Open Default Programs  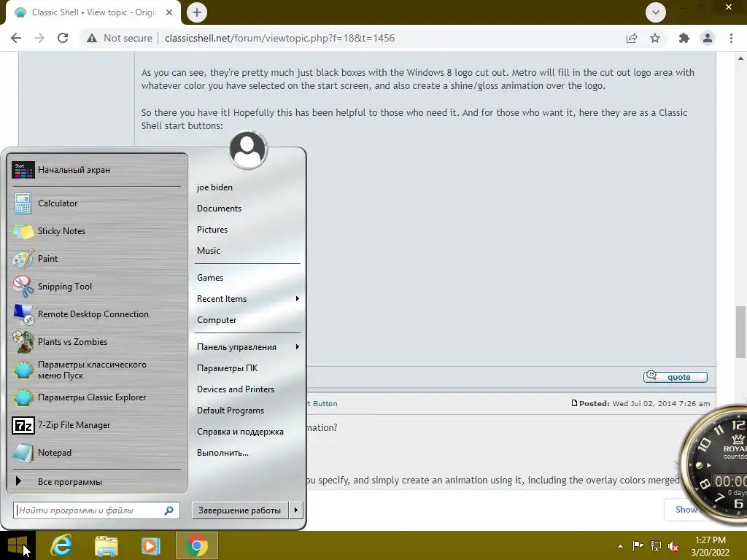pos(231,411)
